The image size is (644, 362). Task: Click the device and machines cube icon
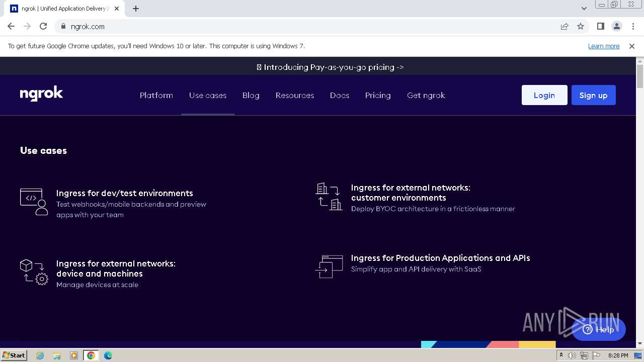34,273
